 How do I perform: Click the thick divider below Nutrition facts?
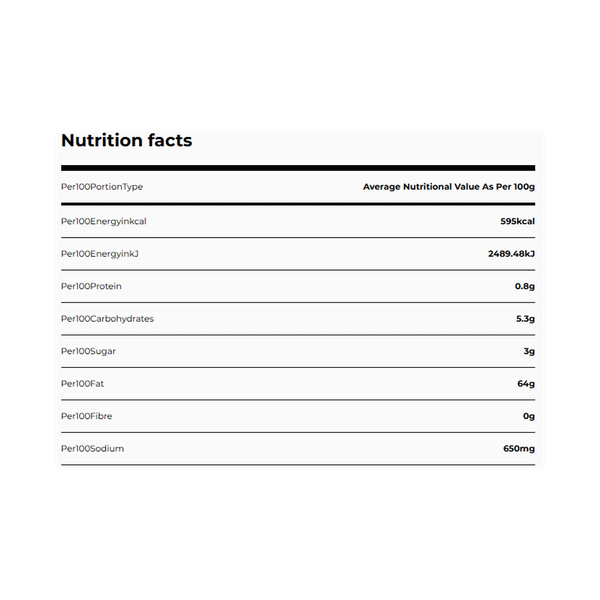tap(298, 168)
